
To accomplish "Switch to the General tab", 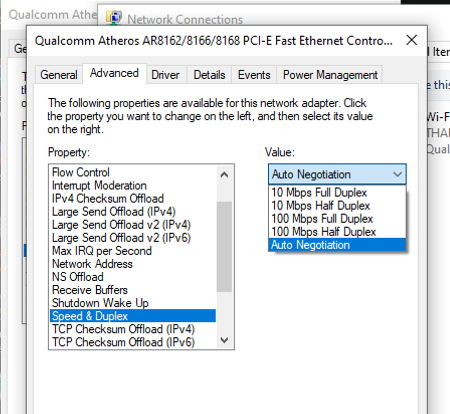I will click(59, 75).
